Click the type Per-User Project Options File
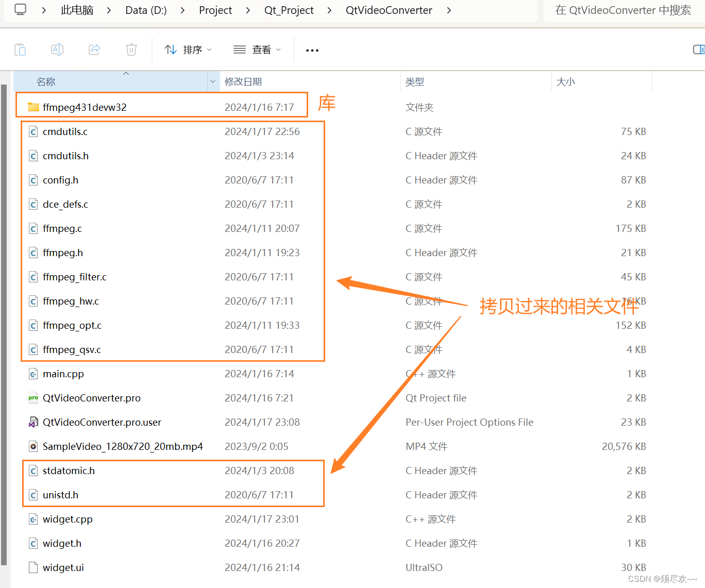Image resolution: width=705 pixels, height=588 pixels. (469, 422)
